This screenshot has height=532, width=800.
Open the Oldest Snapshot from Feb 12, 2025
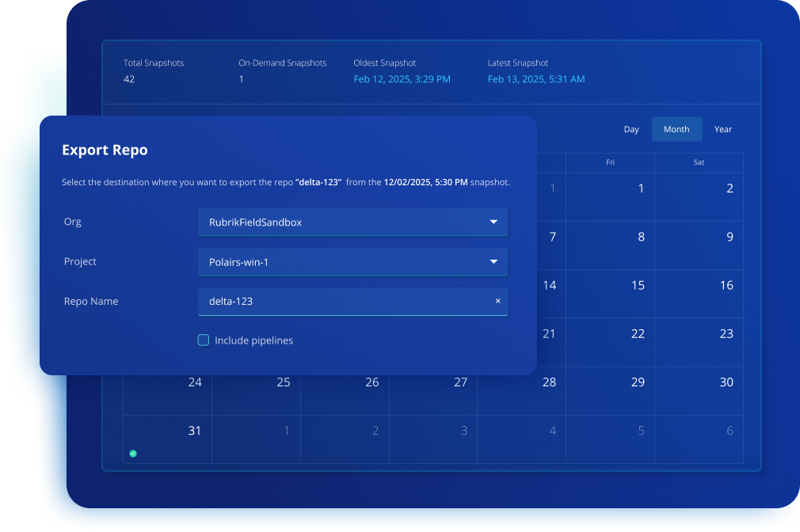402,79
